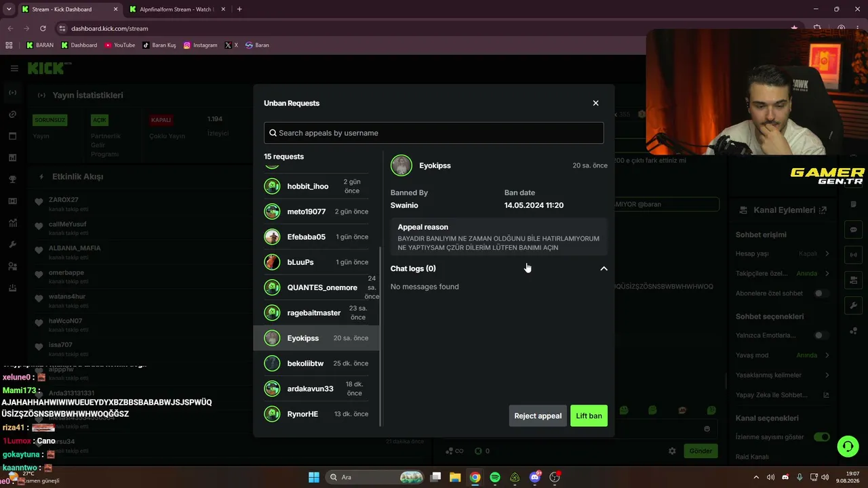Click Eyokipss avatar in appeal details
The image size is (868, 488).
point(401,165)
